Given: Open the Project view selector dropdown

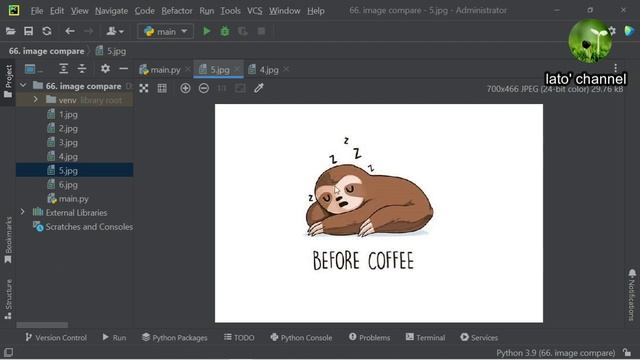Looking at the screenshot, I should [33, 69].
